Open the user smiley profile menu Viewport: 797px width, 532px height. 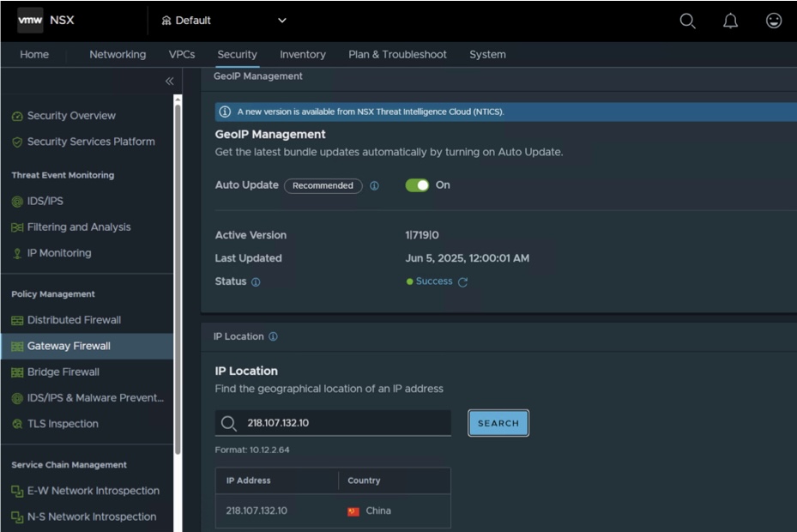(774, 21)
